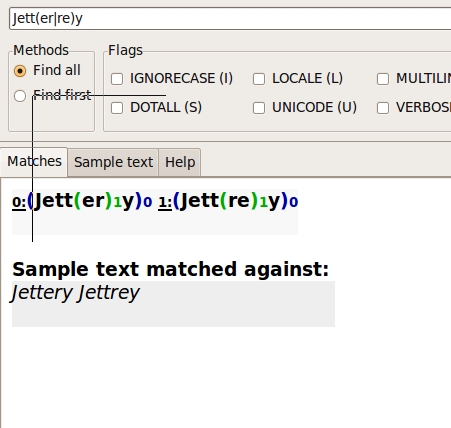451x428 pixels.
Task: Toggle the LOCALE (L) flag checkbox
Action: pos(259,79)
